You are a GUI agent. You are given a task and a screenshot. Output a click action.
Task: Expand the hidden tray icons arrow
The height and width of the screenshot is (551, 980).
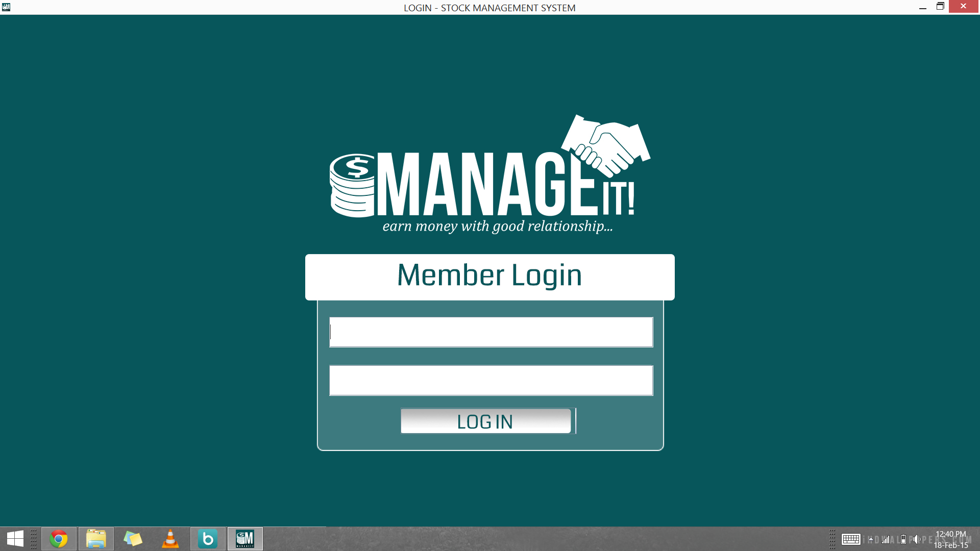coord(871,539)
